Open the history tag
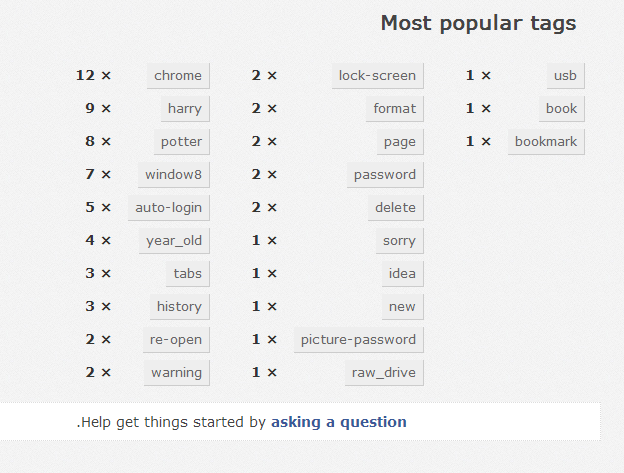 179,306
